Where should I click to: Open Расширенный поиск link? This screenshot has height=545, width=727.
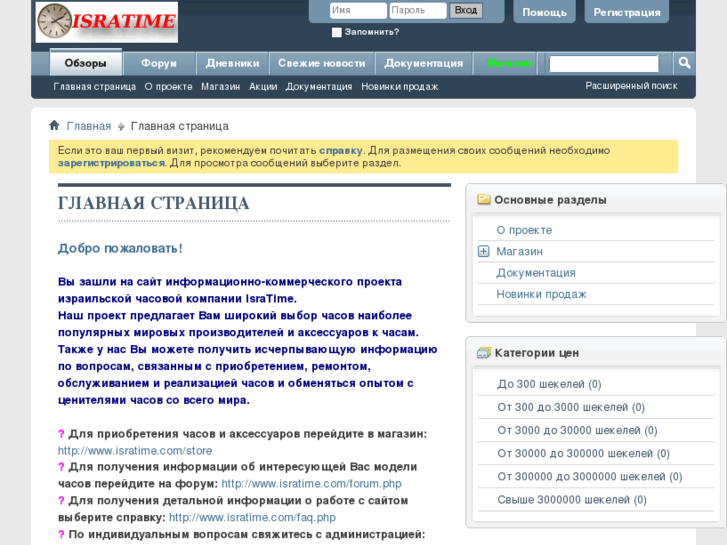point(631,86)
